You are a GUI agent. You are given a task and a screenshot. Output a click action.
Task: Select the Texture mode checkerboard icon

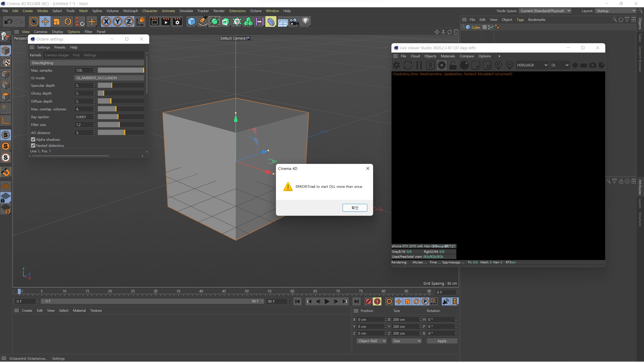(6, 62)
